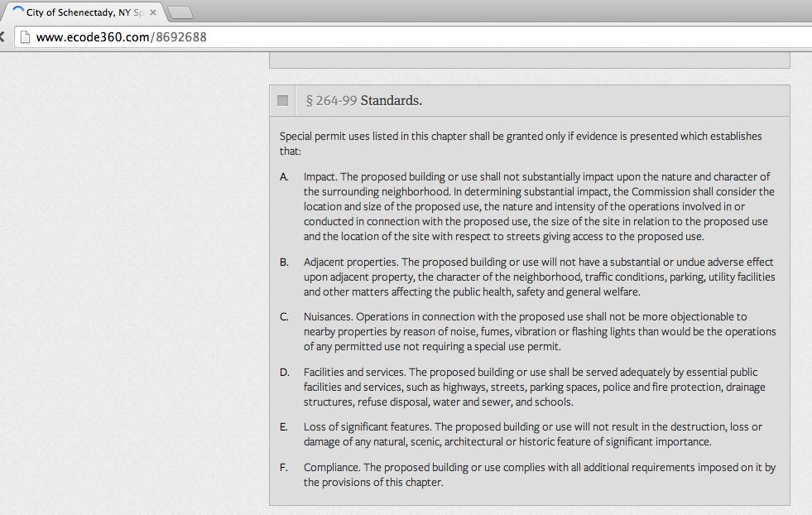The width and height of the screenshot is (812, 515).
Task: Tick the checkbox beside § 264-99 Standards
Action: 283,100
